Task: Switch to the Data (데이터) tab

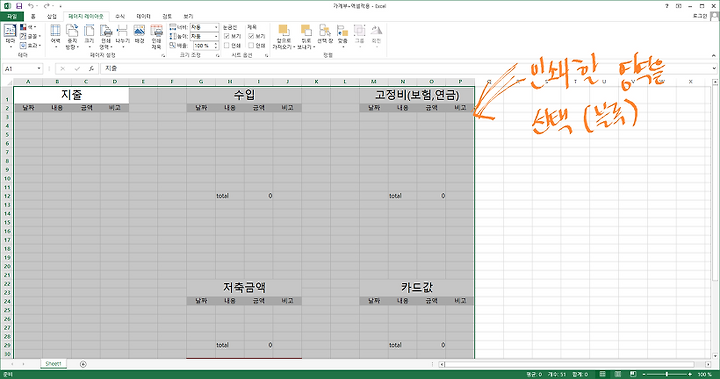Action: point(143,17)
